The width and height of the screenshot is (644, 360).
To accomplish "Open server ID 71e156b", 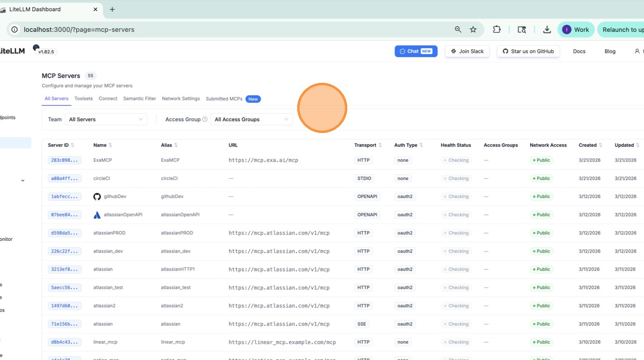I will click(65, 324).
